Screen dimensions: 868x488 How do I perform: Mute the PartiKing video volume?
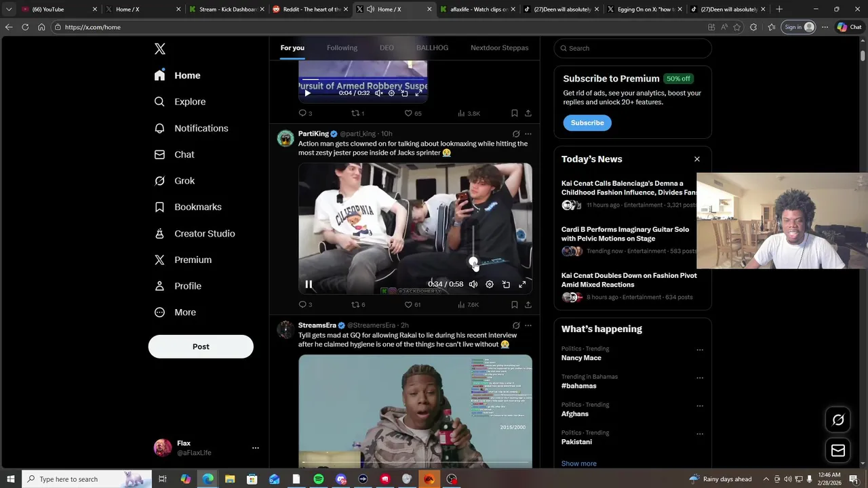tap(473, 285)
